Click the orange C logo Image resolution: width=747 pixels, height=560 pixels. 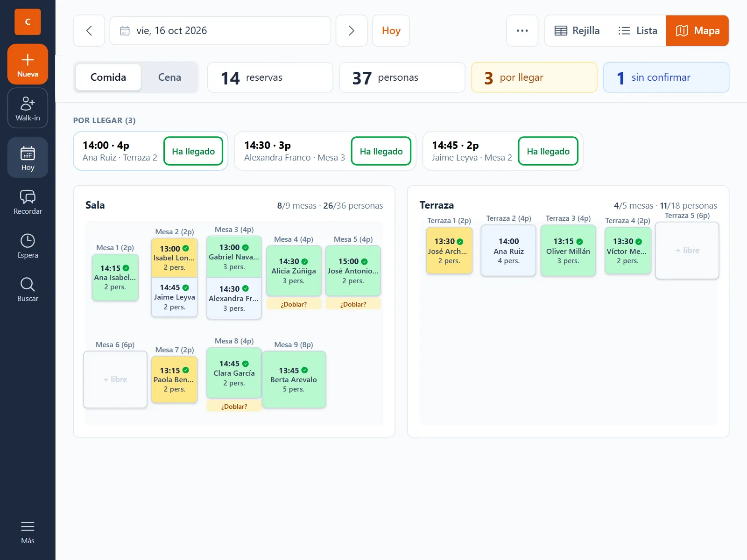tap(28, 21)
